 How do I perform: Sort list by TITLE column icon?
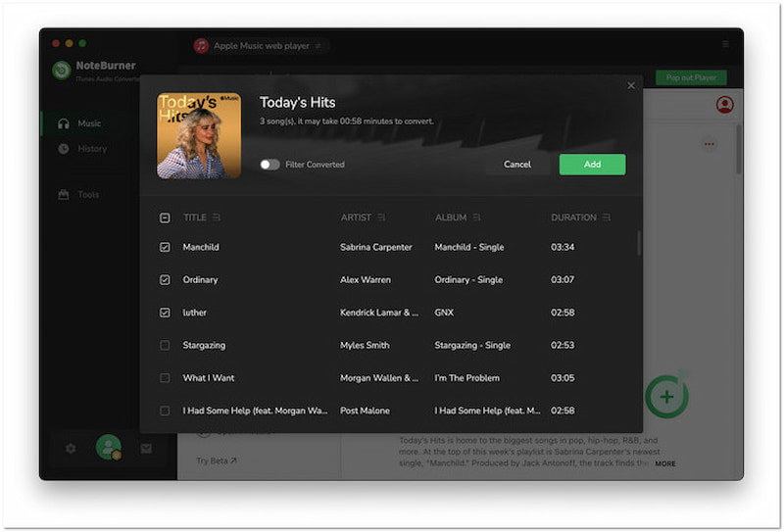pyautogui.click(x=216, y=218)
